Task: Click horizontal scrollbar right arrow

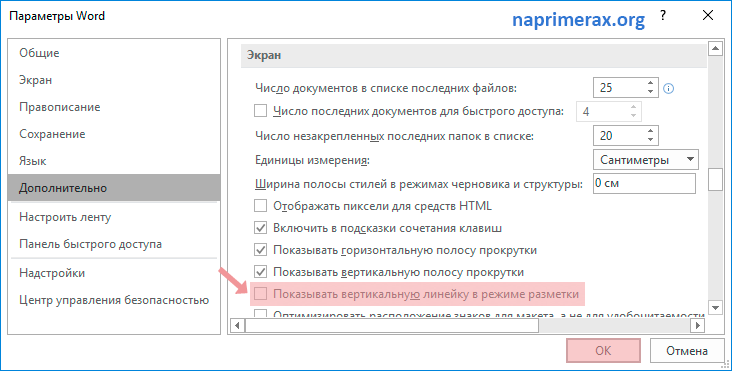Action: [698, 325]
